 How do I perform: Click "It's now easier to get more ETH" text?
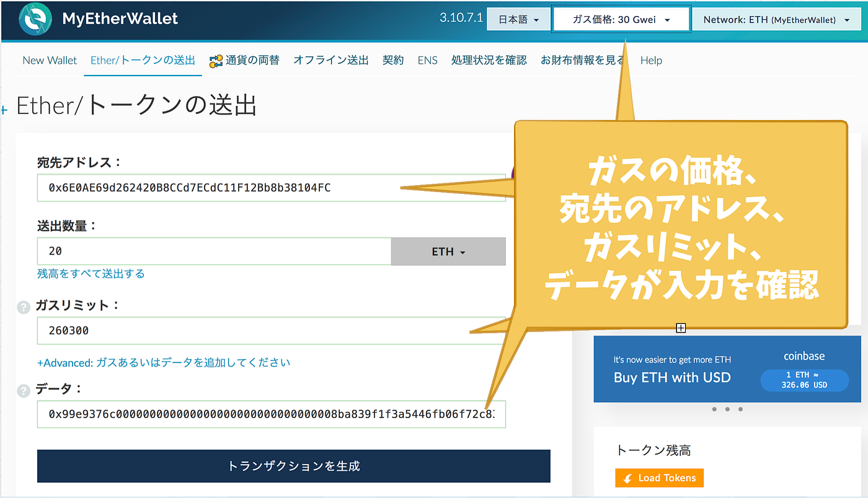coord(672,359)
